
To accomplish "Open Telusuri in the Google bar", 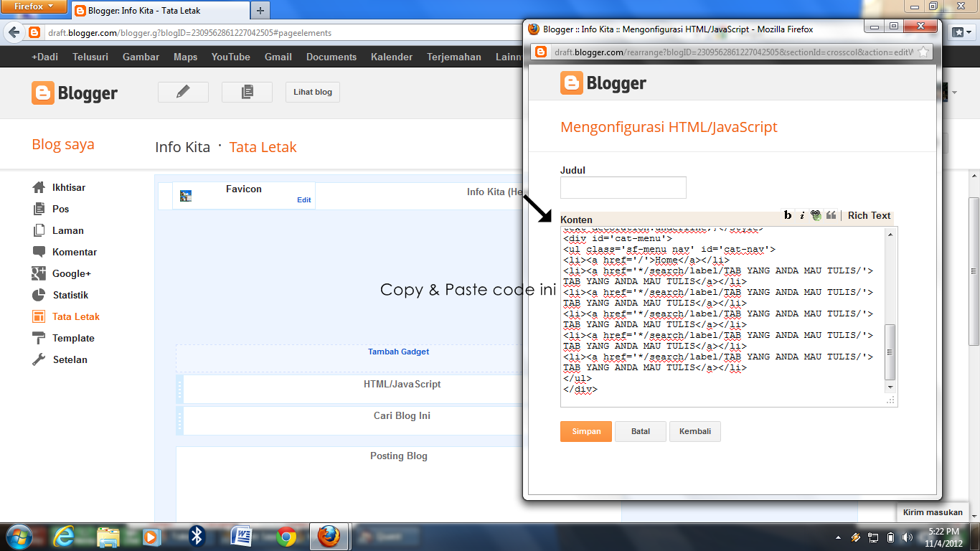I will pyautogui.click(x=90, y=57).
